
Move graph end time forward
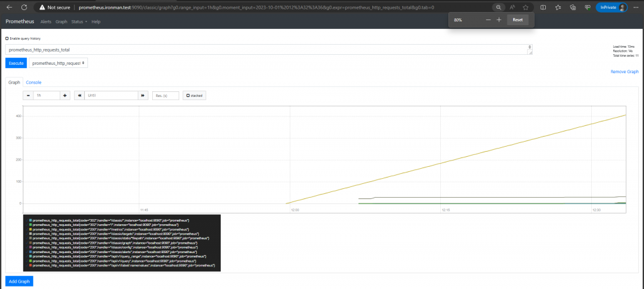pos(143,95)
